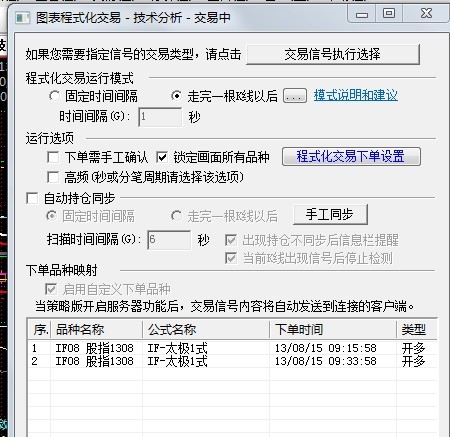Sort by 公式名称 column header
The width and height of the screenshot is (450, 437).
(x=206, y=330)
